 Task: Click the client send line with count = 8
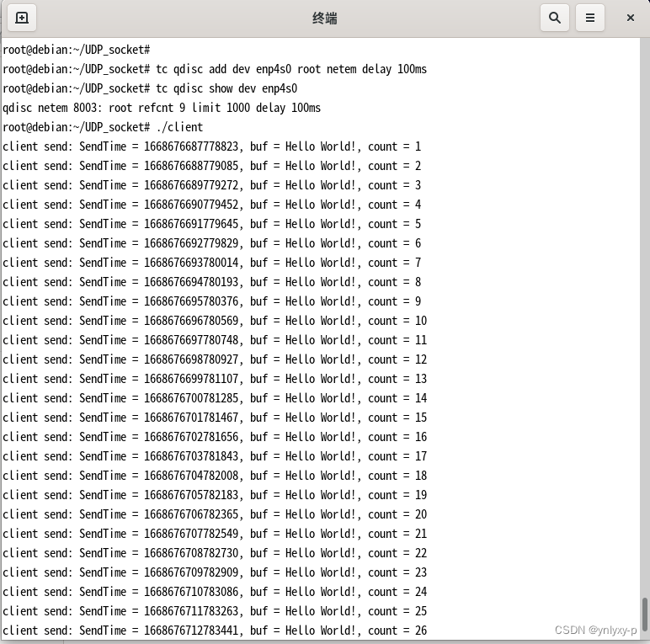(212, 282)
